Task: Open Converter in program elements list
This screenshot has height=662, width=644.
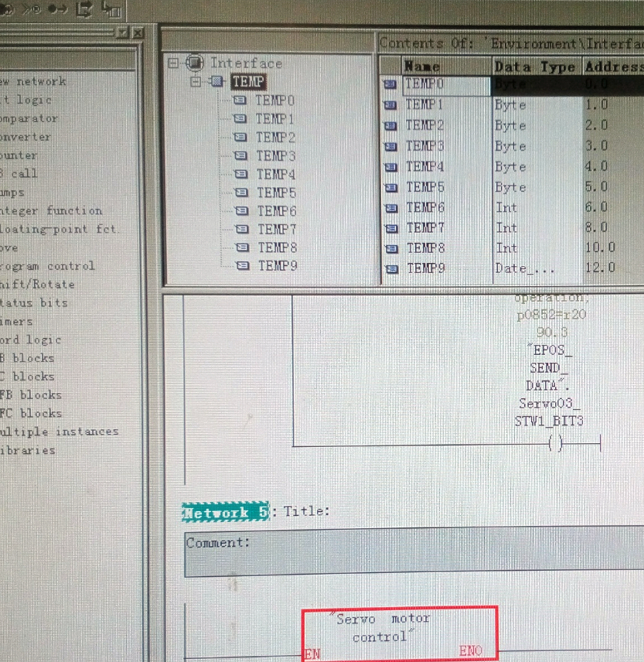Action: pos(26,137)
